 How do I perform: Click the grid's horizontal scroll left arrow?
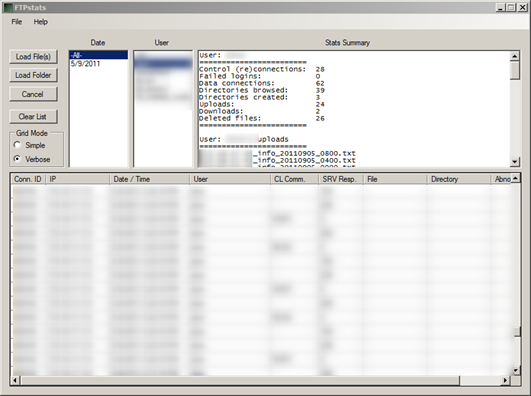tap(15, 380)
